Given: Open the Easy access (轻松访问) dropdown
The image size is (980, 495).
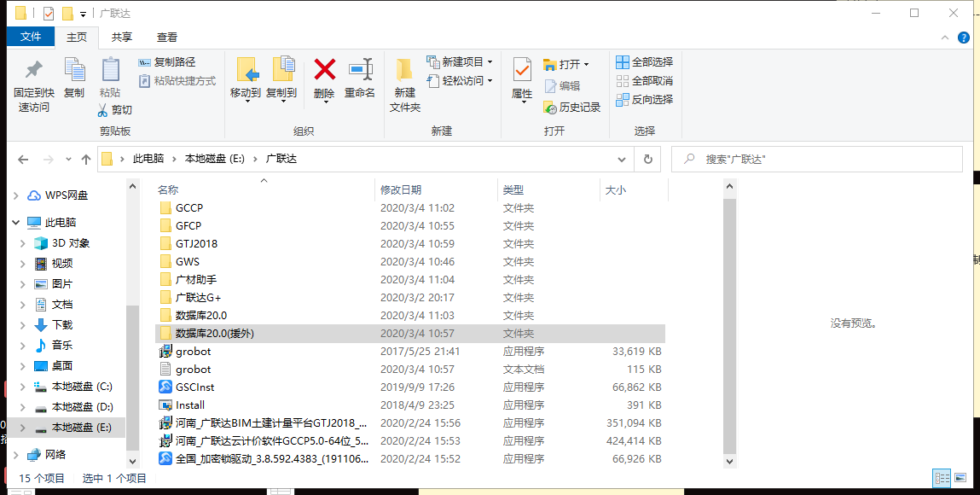Looking at the screenshot, I should (460, 80).
